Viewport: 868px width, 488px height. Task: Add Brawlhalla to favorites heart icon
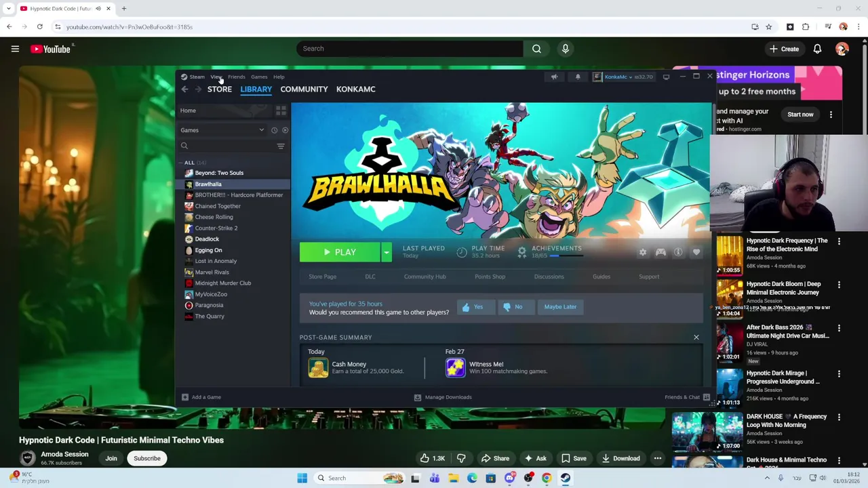point(696,252)
